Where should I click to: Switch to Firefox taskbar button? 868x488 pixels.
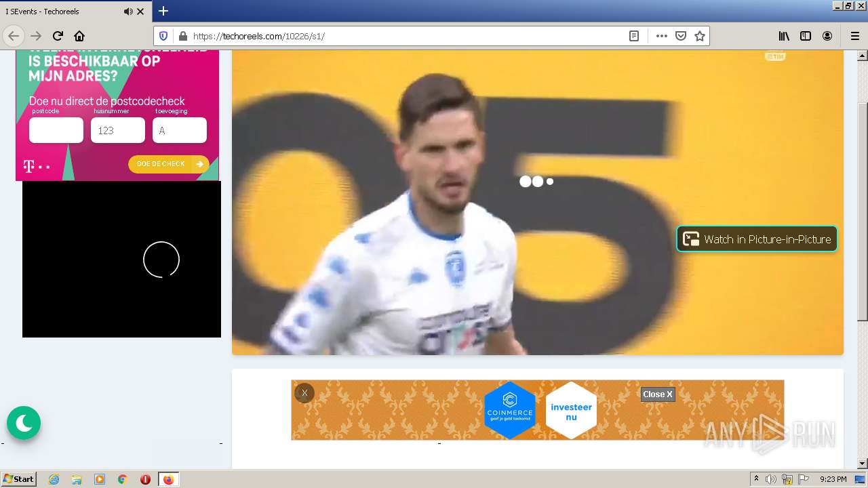168,479
